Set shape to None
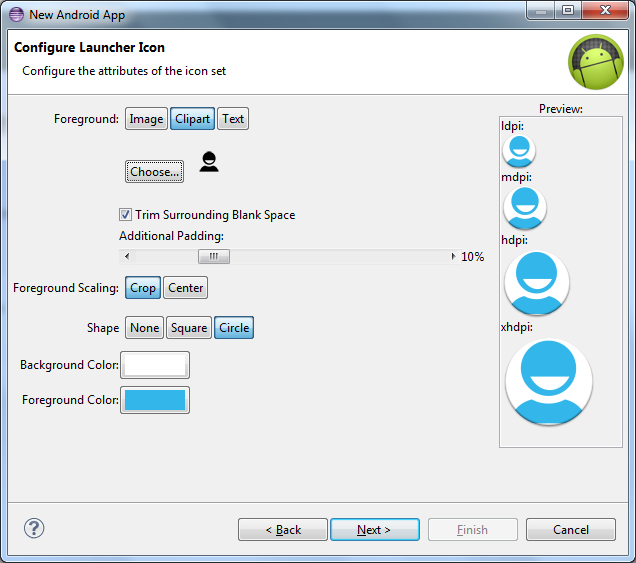Viewport: 636px width, 563px height. 144,328
